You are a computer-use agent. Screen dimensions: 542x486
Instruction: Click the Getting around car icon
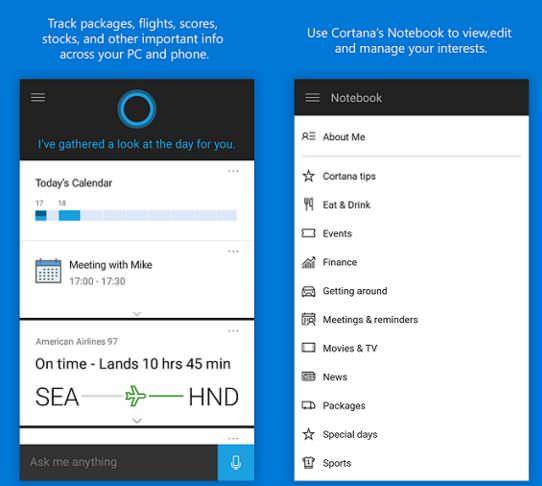point(308,291)
